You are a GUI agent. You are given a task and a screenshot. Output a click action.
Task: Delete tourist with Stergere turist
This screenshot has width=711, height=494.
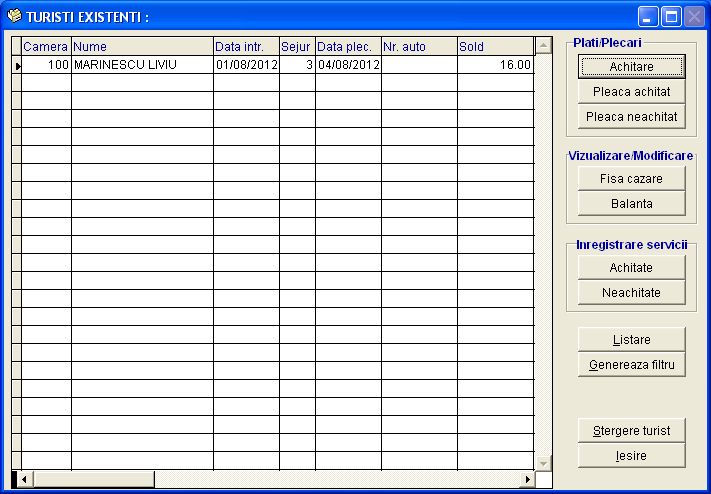pos(631,430)
